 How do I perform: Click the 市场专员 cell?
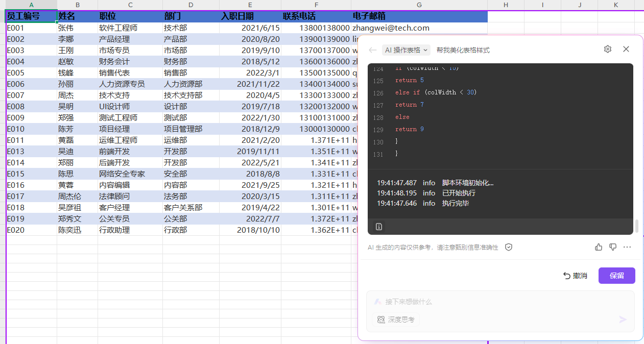pyautogui.click(x=130, y=50)
